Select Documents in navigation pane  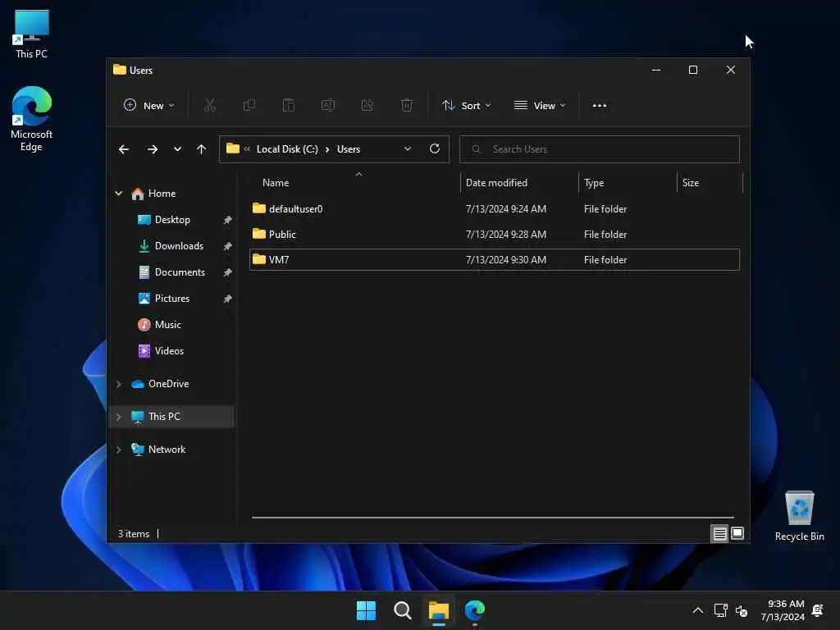click(180, 272)
